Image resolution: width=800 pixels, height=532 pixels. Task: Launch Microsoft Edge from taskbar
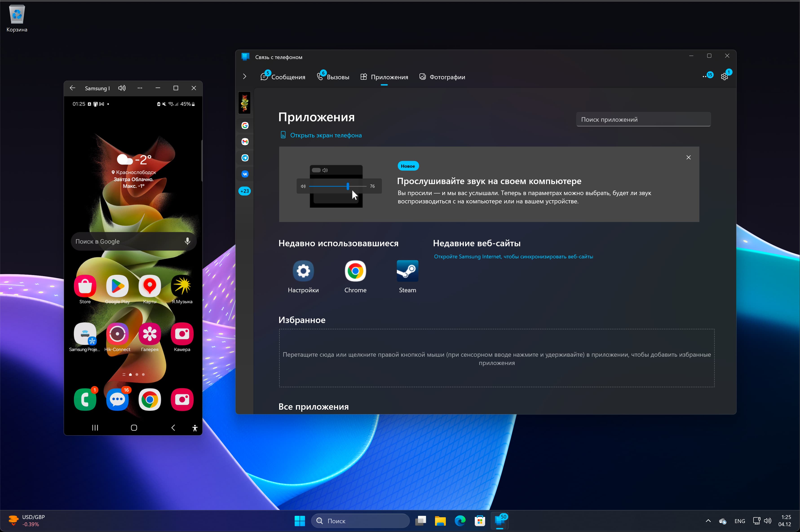[460, 521]
